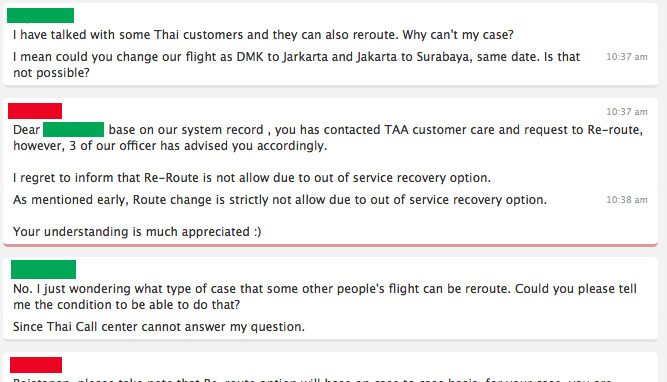Screen dimensions: 667x382
Task: Select the 'I have talked with some Thai customers' message
Action: [263, 34]
